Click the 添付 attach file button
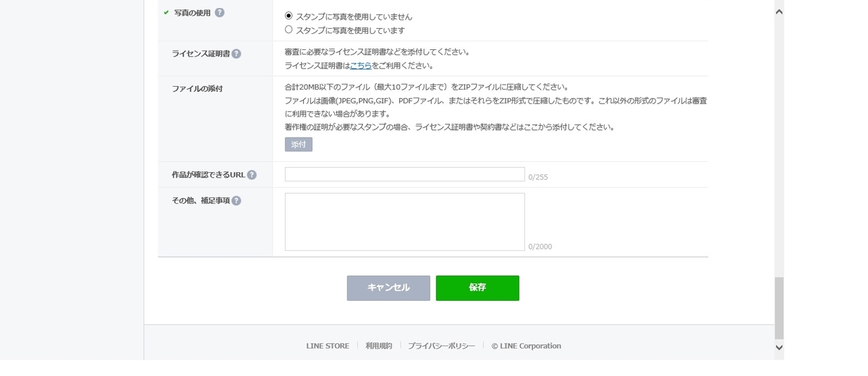868x376 pixels. tap(299, 145)
